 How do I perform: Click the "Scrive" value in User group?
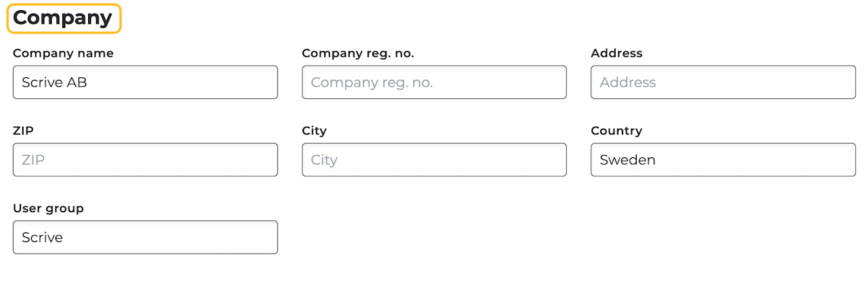click(x=42, y=238)
